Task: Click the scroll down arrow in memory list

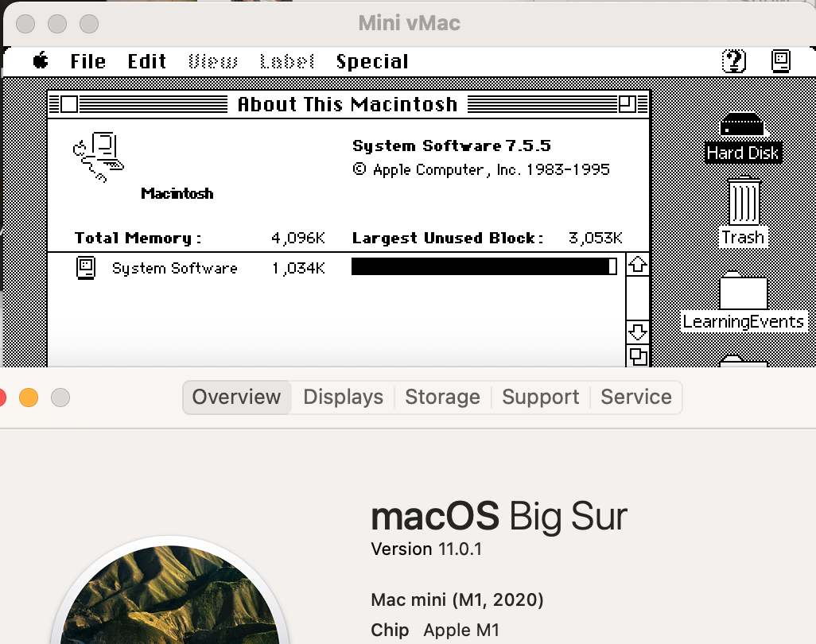Action: 638,332
